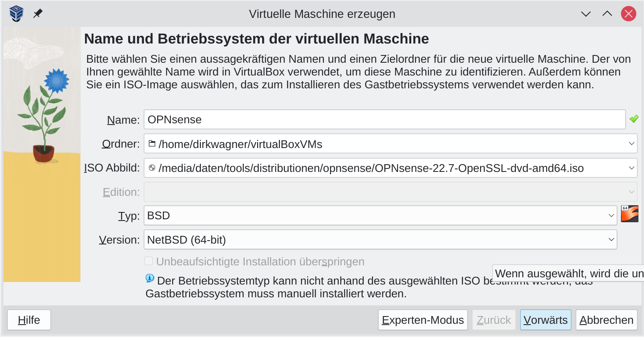
Task: Click the blue info icon beside OS message
Action: pos(150,279)
